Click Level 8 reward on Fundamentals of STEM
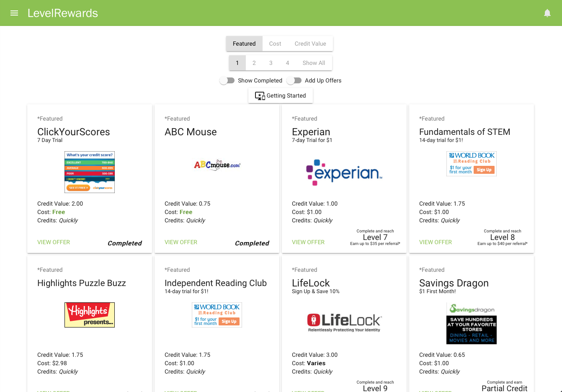 tap(503, 237)
